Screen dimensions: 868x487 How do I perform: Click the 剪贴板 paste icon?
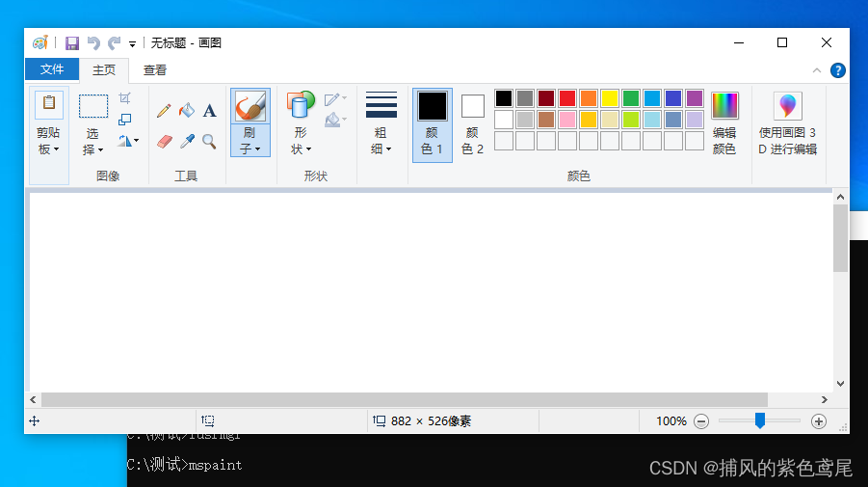point(49,105)
